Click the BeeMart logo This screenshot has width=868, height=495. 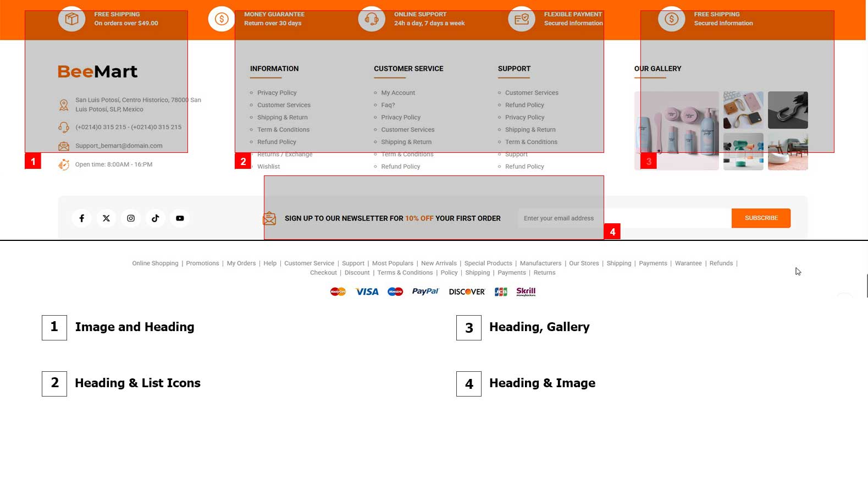97,71
